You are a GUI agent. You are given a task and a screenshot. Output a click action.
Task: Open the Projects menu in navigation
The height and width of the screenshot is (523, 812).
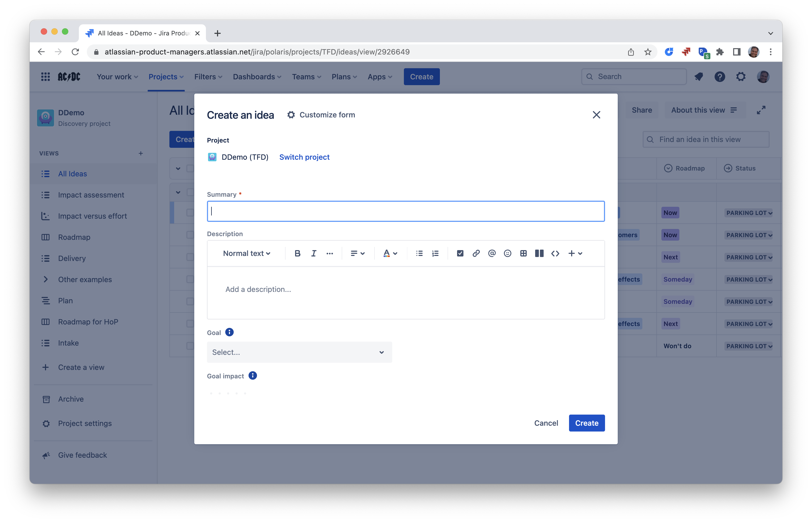coord(166,77)
